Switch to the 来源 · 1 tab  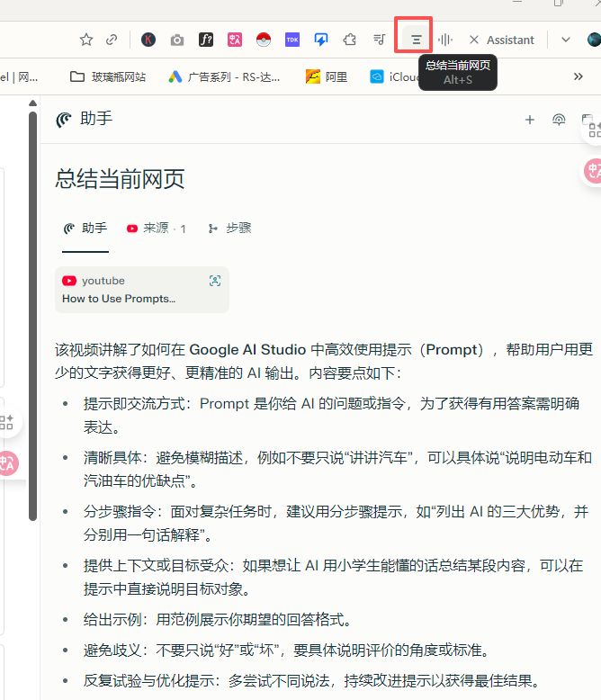coord(156,229)
